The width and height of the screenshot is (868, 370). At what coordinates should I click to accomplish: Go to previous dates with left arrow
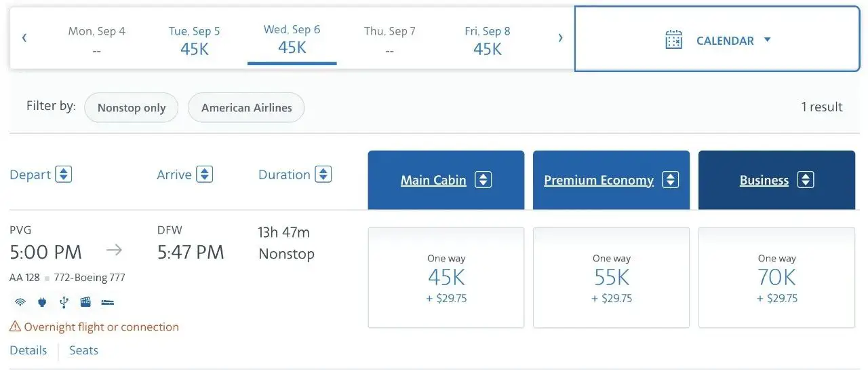(x=24, y=38)
